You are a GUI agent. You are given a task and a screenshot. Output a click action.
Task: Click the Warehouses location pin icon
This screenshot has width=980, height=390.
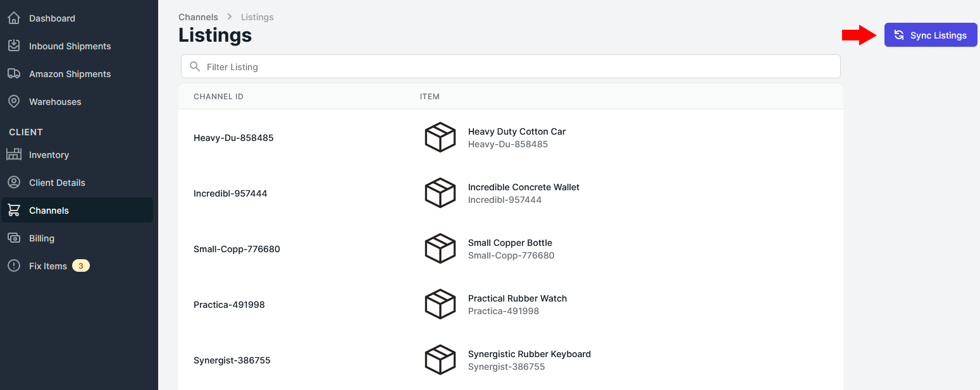[x=14, y=102]
